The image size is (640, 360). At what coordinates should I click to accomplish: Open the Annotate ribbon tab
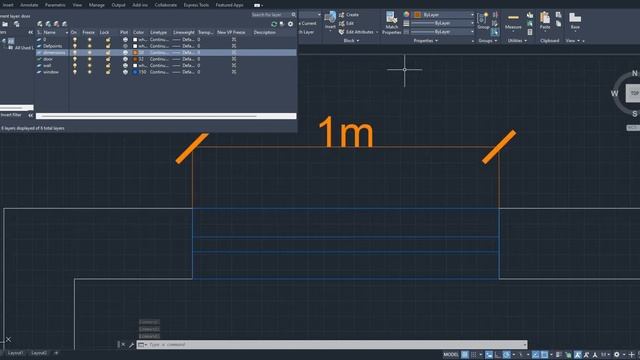point(29,5)
